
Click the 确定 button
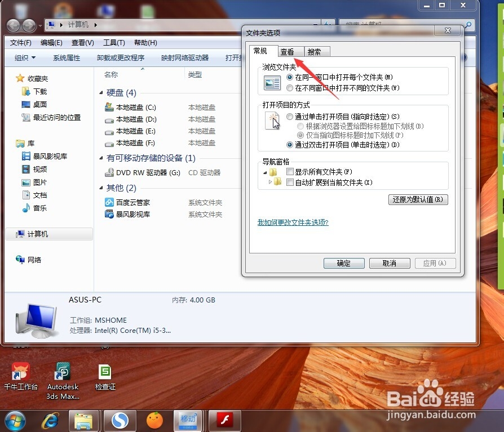[344, 264]
